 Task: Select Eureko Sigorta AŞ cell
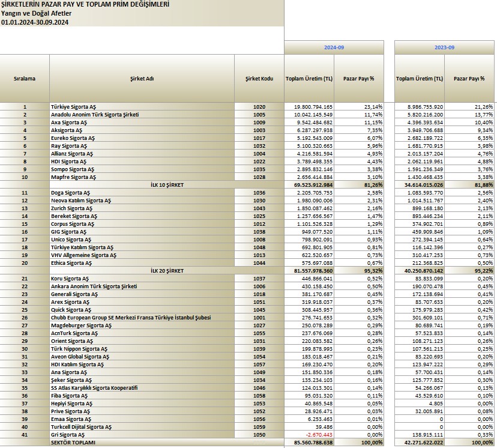pos(142,138)
